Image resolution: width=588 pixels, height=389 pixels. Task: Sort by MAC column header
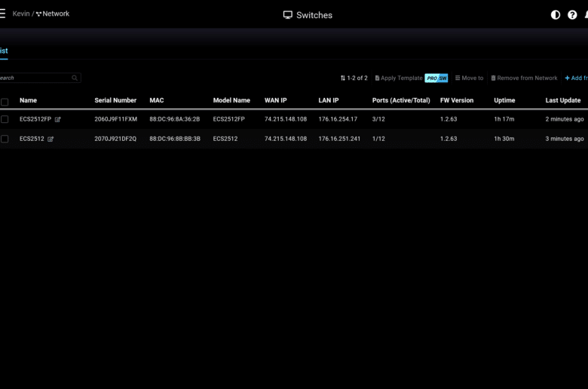(157, 100)
